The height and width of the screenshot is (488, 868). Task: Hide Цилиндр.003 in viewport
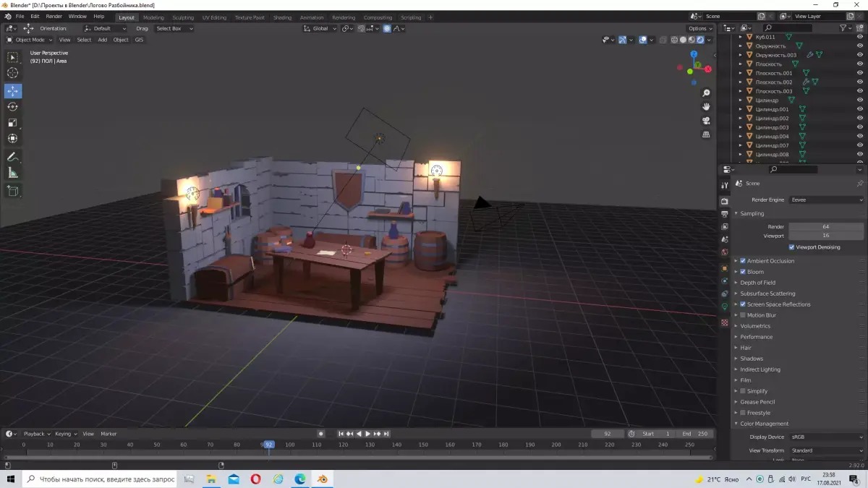(x=860, y=127)
